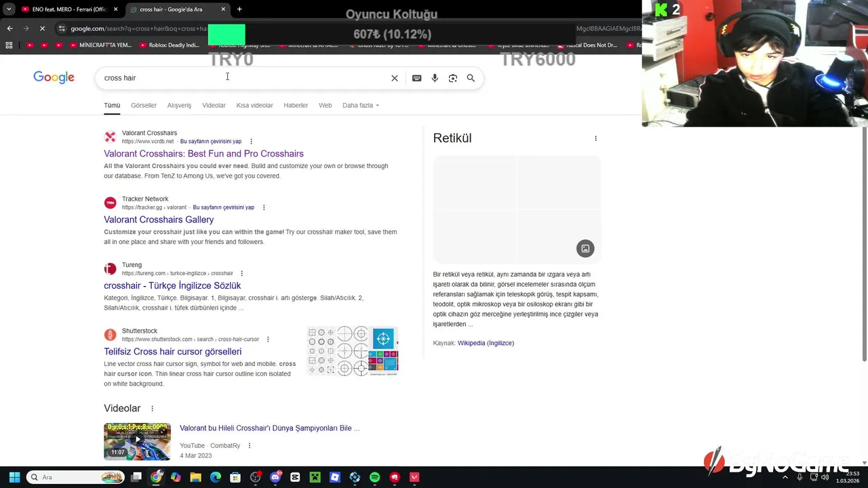Open more options beside Videolar heading

pyautogui.click(x=152, y=409)
